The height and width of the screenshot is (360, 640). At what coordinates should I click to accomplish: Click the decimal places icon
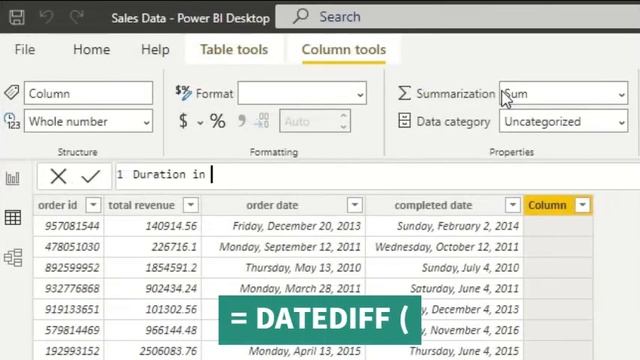point(262,121)
